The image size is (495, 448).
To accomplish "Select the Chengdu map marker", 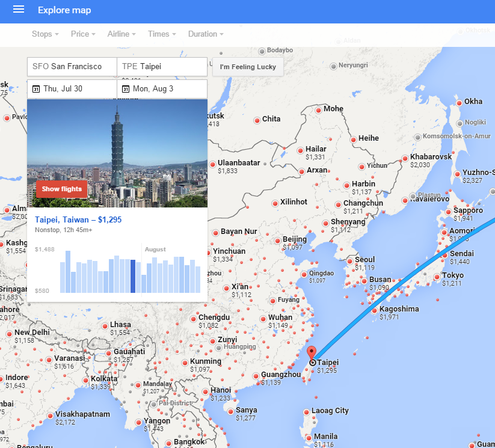I will click(193, 319).
